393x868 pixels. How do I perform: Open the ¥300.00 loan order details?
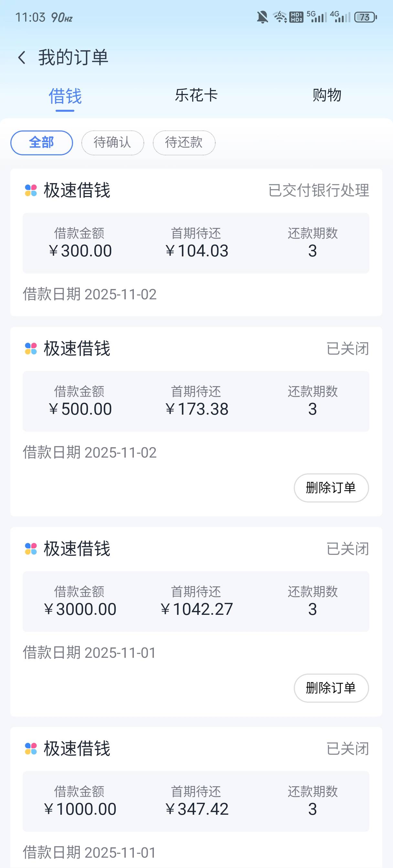click(196, 243)
